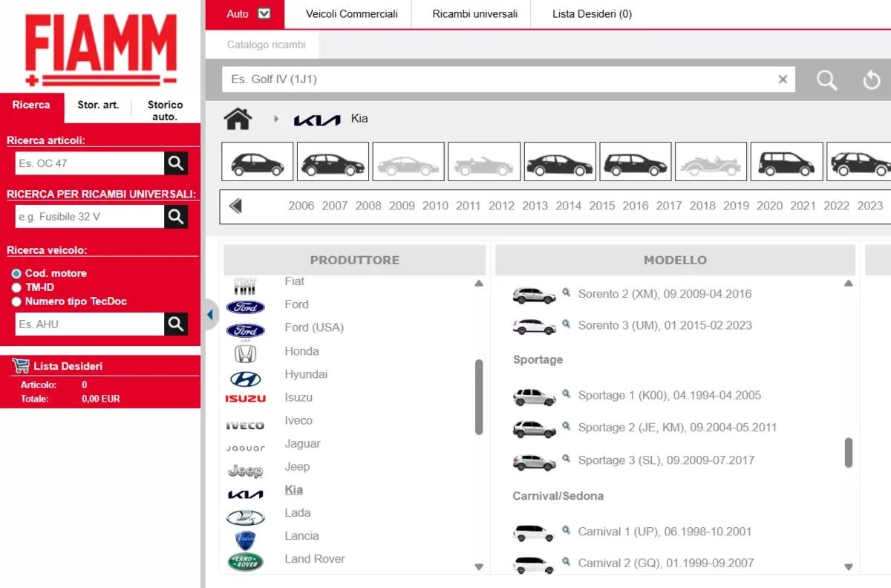Select the greyed coupe body type icon
891x588 pixels.
point(408,162)
